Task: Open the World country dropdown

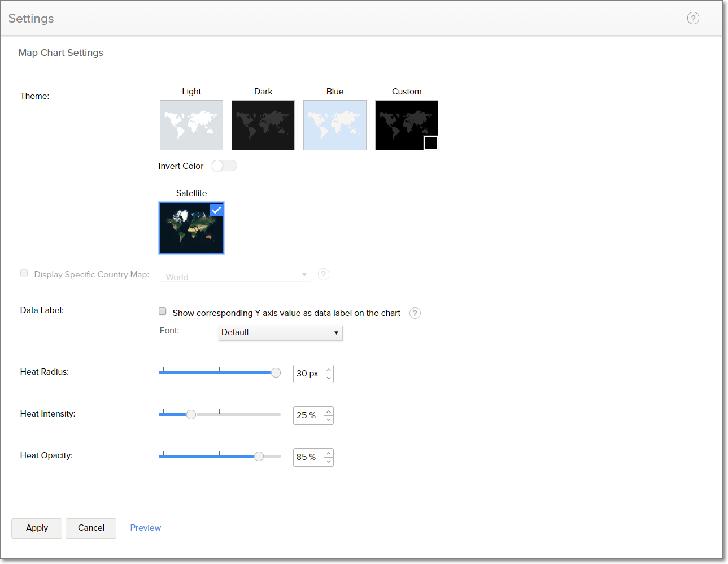Action: pyautogui.click(x=235, y=275)
